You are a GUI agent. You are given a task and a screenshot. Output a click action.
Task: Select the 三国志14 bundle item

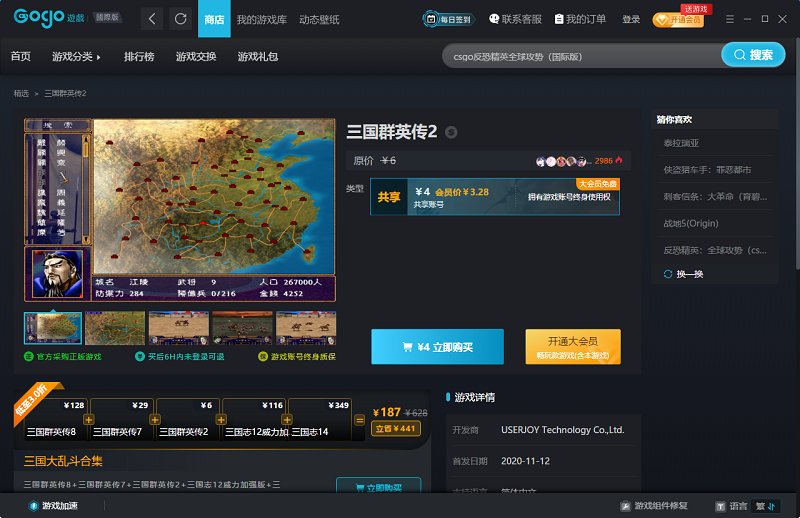click(x=320, y=420)
